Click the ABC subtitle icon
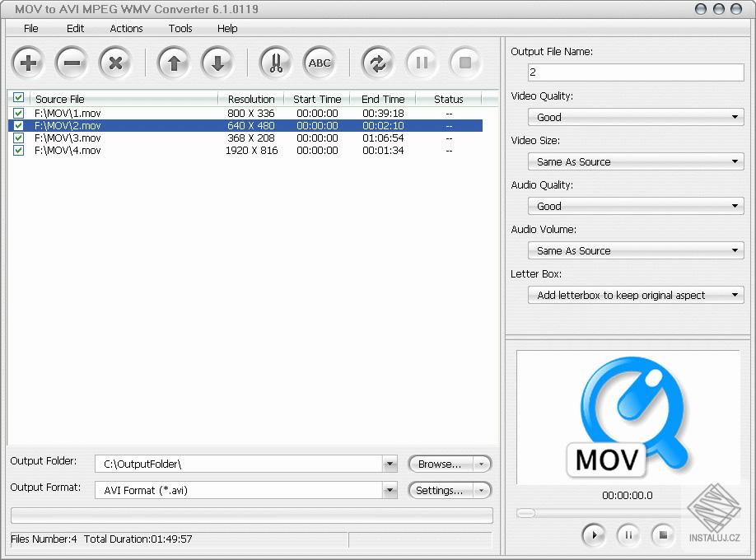The height and width of the screenshot is (560, 756). [x=319, y=62]
